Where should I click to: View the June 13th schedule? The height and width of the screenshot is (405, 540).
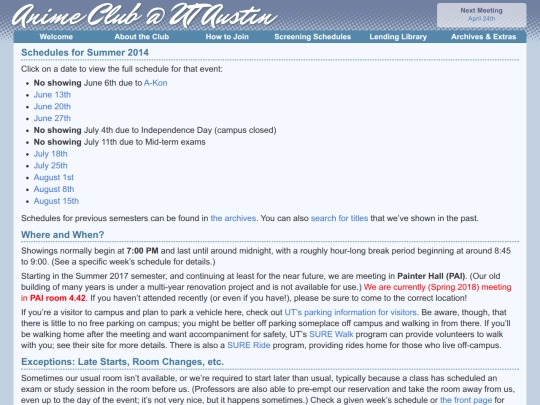pos(52,95)
